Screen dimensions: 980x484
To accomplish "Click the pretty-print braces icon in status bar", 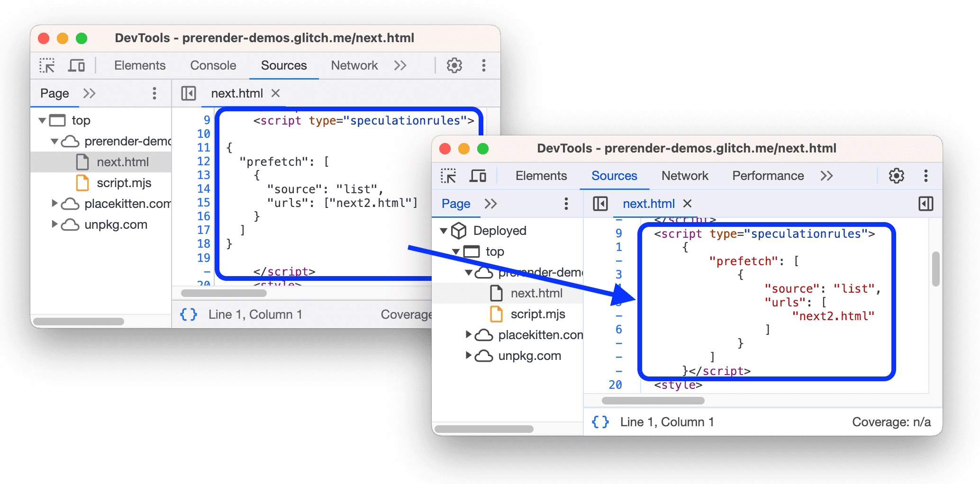I will (600, 421).
